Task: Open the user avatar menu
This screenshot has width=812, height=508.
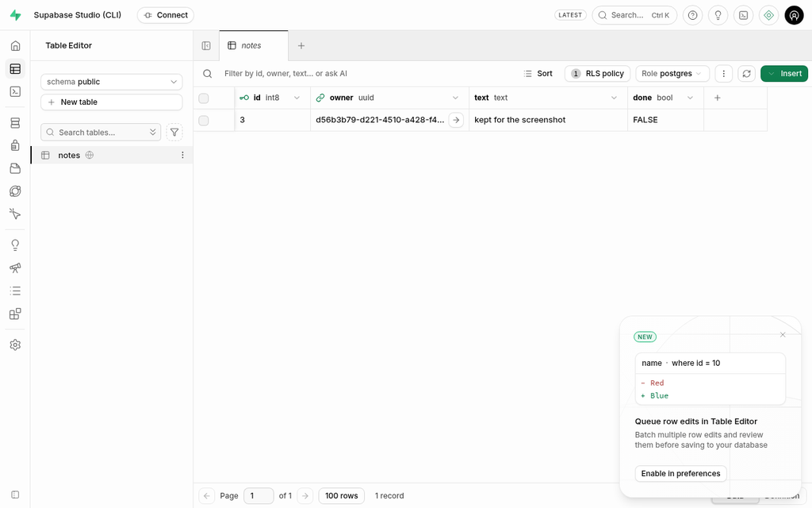Action: click(x=794, y=15)
